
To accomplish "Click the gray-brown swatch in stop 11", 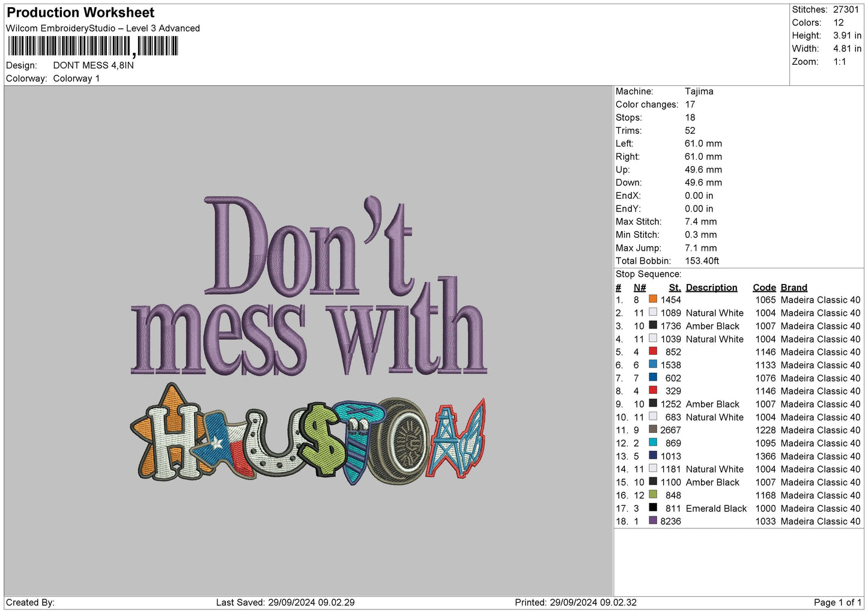I will point(653,429).
